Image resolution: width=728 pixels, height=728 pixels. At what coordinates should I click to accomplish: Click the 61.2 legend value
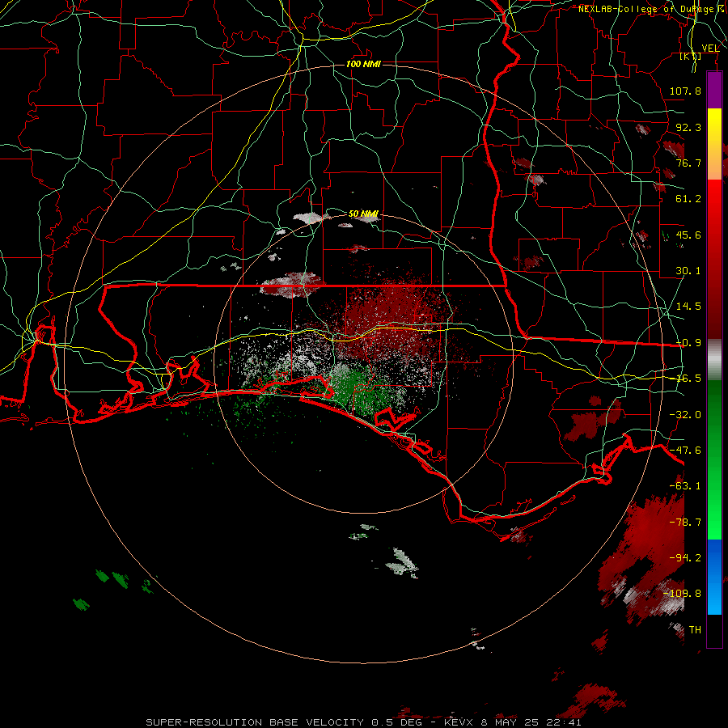688,199
